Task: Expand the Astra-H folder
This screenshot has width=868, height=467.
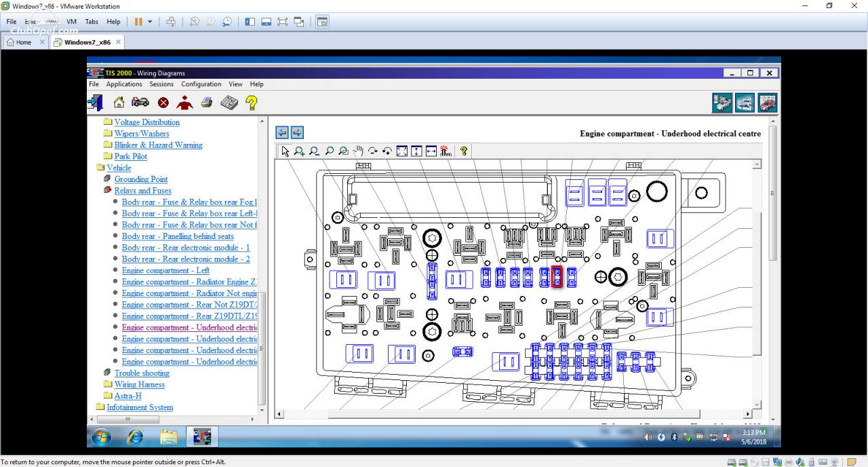Action: point(127,396)
